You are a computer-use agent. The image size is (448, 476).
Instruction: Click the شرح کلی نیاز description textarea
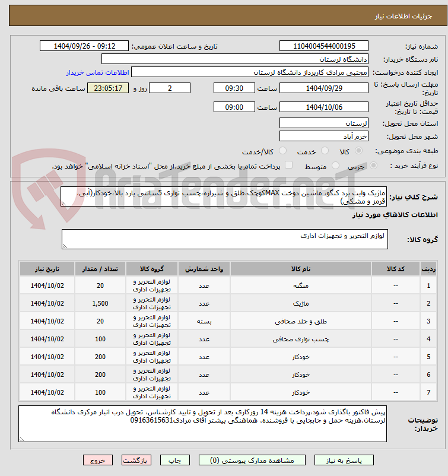224,196
